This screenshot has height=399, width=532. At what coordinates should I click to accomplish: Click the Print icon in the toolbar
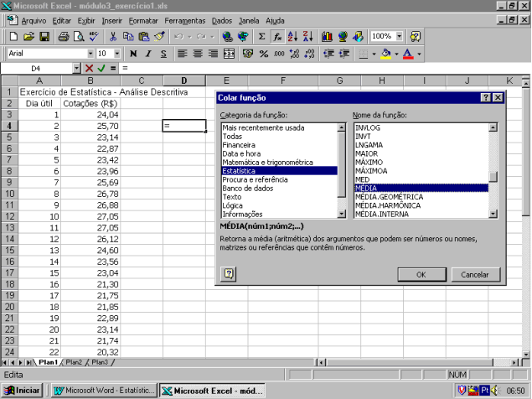tap(64, 37)
